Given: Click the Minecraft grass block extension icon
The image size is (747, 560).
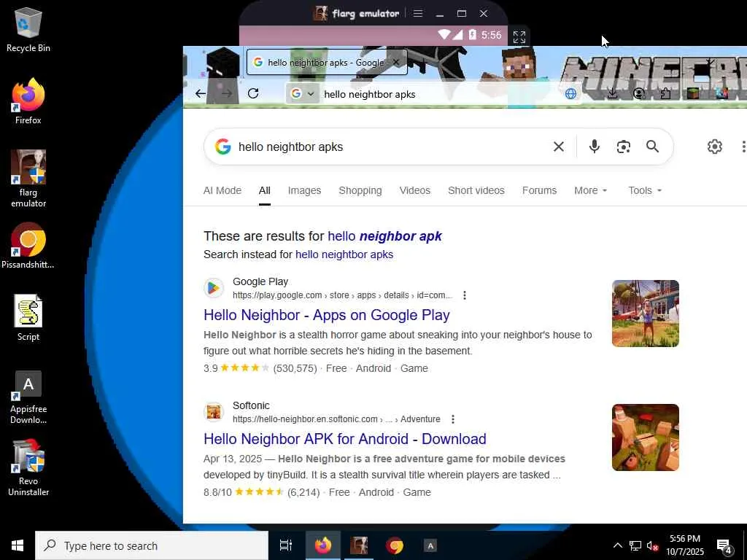Looking at the screenshot, I should [x=693, y=94].
